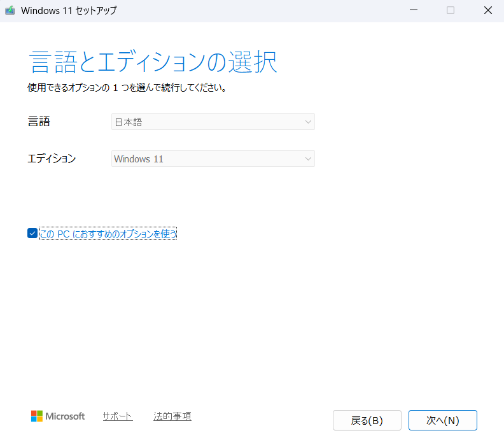Click the heading 言語とエディションの選択

(x=153, y=62)
